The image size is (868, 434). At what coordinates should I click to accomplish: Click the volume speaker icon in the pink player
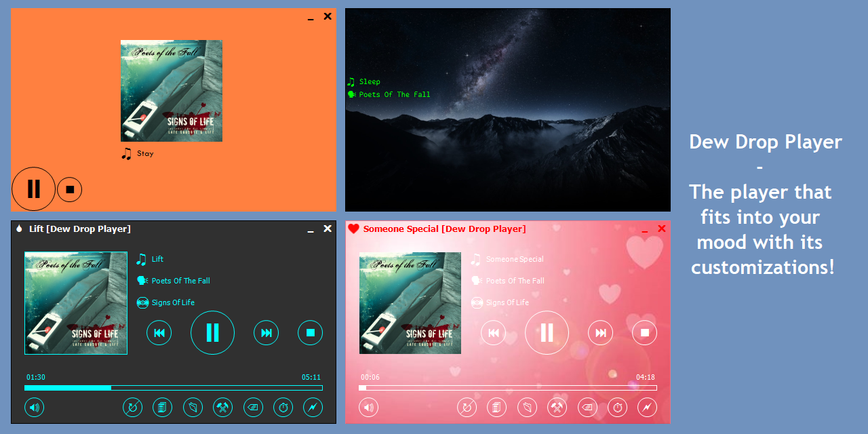[x=368, y=408]
